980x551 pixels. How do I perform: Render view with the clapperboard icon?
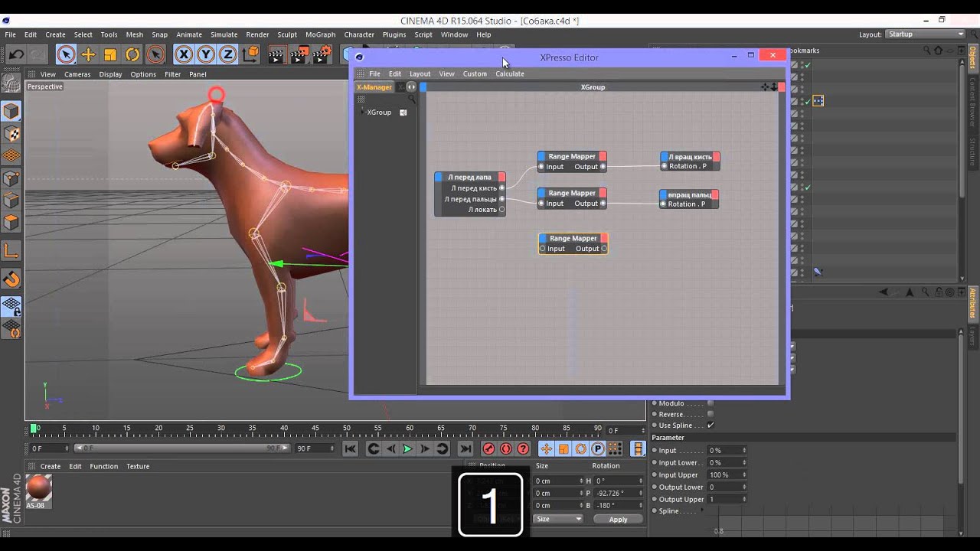click(x=276, y=54)
